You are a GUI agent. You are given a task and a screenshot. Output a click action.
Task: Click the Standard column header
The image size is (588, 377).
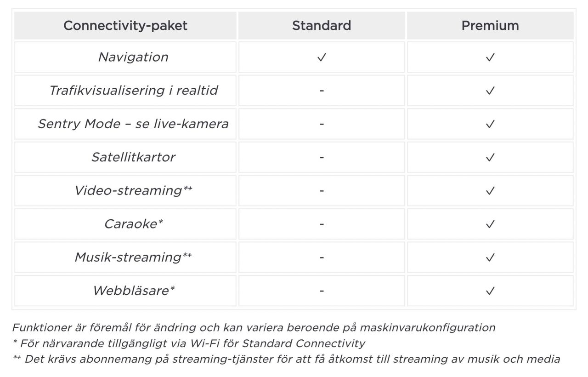coord(322,25)
